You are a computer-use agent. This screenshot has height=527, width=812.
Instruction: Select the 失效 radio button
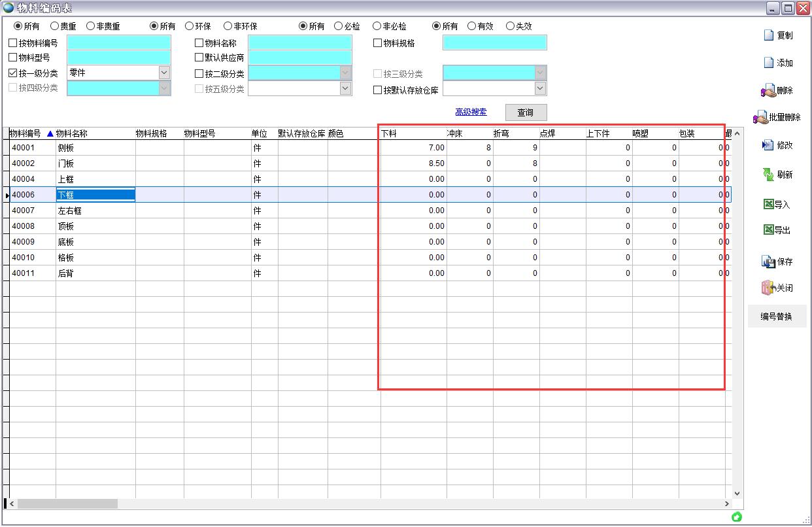tap(510, 27)
